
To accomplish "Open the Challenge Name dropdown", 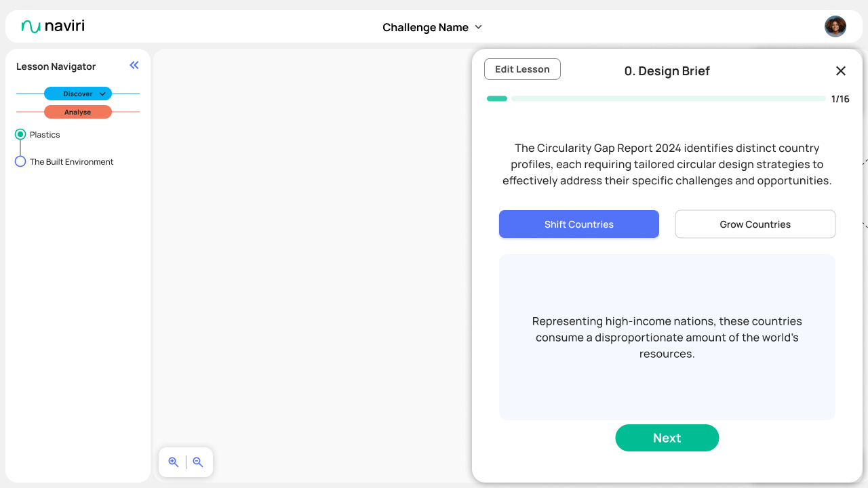I will click(425, 27).
